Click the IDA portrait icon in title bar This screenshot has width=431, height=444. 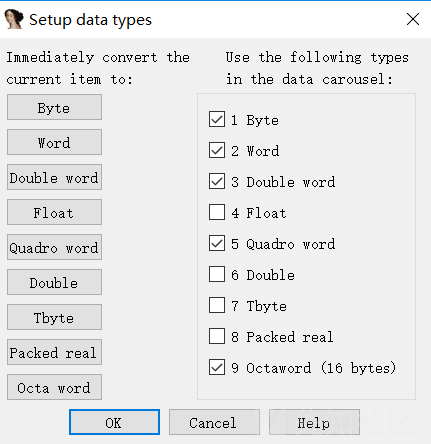pos(14,19)
